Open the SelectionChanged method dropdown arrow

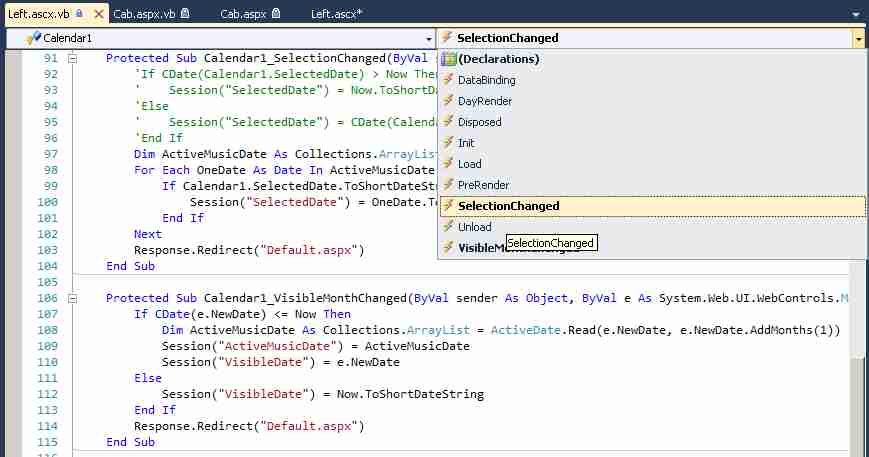pyautogui.click(x=858, y=39)
